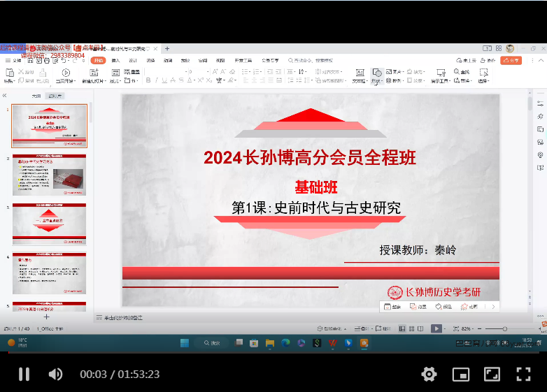Click the Save icon in quick toolbar
Viewport: 547px width, 392px height.
(30, 60)
